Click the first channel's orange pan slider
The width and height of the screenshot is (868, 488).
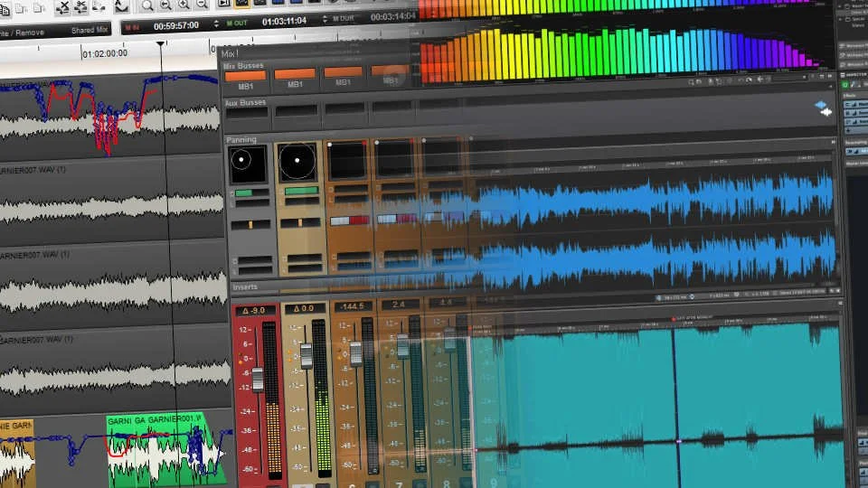[250, 225]
